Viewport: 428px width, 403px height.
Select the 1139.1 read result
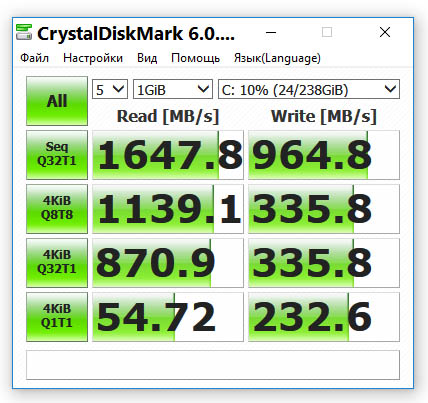(168, 209)
